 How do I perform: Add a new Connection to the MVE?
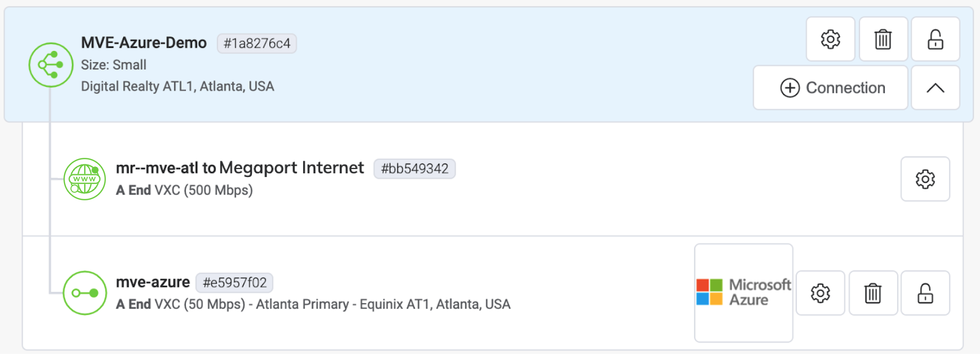coord(830,88)
